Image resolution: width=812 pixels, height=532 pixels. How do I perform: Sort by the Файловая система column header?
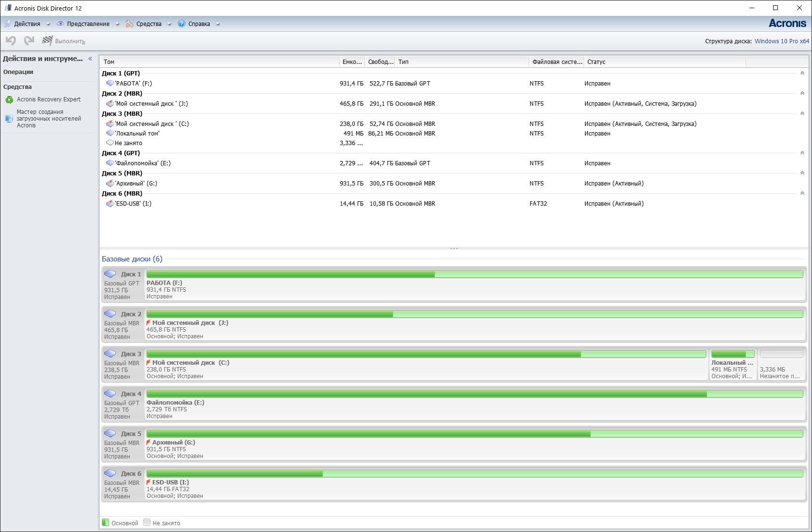[x=557, y=62]
